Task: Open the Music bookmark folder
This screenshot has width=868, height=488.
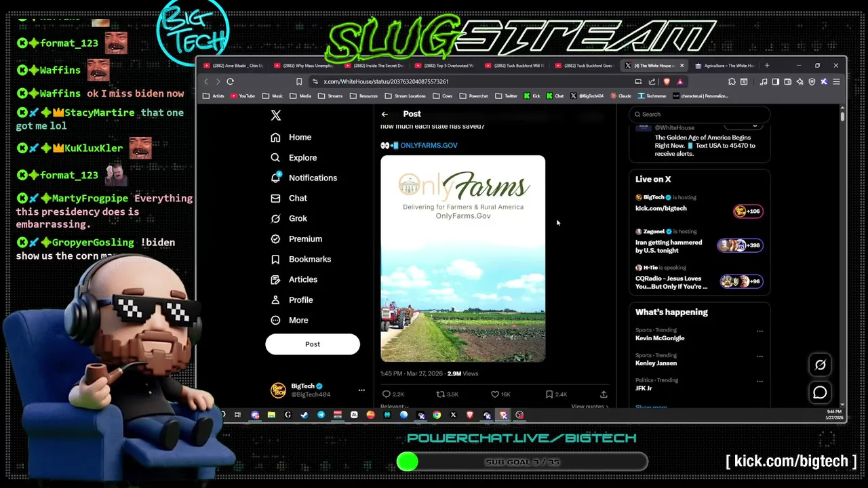Action: click(273, 96)
